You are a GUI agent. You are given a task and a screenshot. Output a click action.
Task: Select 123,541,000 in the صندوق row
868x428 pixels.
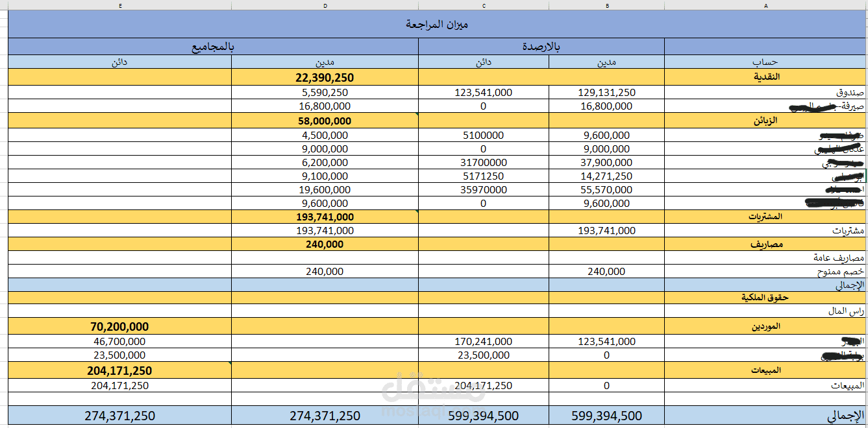pyautogui.click(x=484, y=93)
